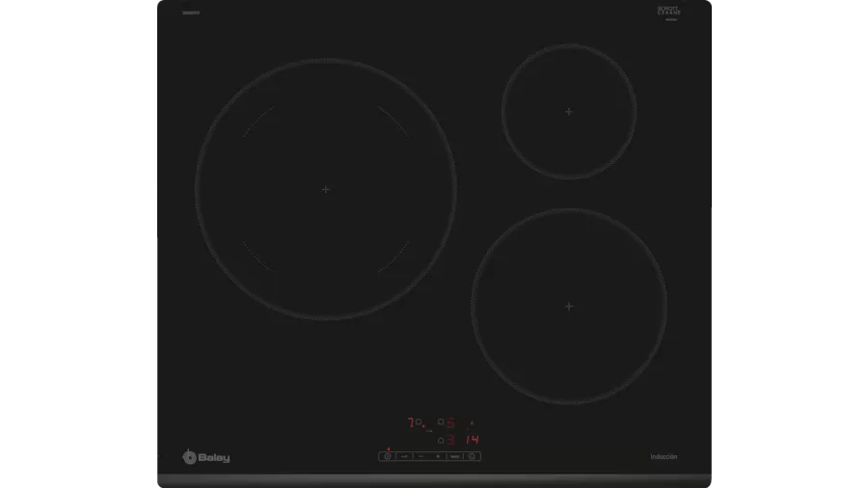Image resolution: width=868 pixels, height=488 pixels.
Task: Click the Balay brand logo
Action: tap(206, 457)
